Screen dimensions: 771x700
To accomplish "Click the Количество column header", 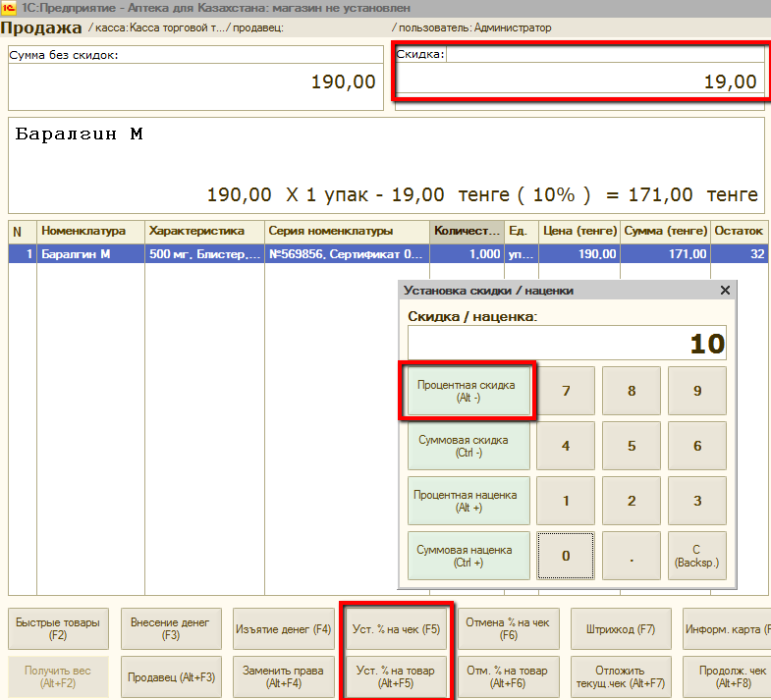I will click(x=467, y=231).
